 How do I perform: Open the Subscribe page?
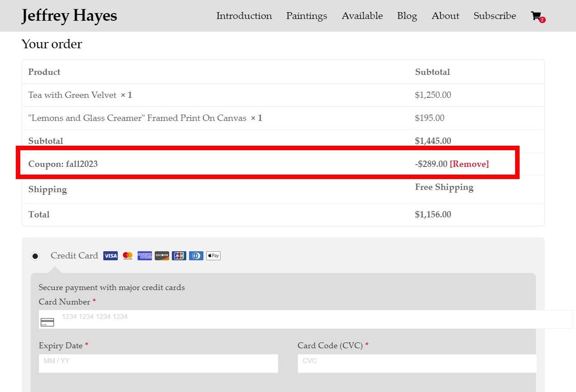pos(494,16)
